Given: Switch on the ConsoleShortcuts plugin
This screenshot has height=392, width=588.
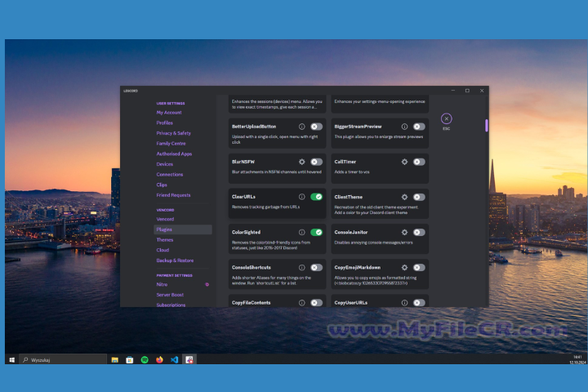Looking at the screenshot, I should (317, 268).
